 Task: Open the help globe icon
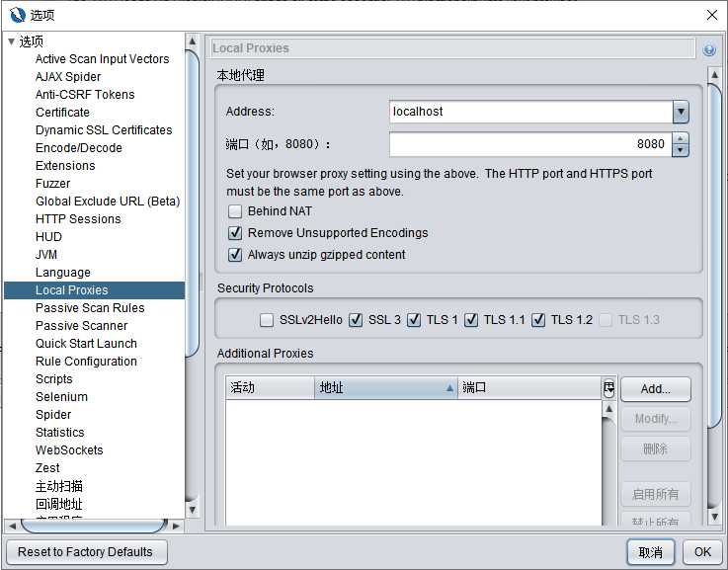click(709, 49)
